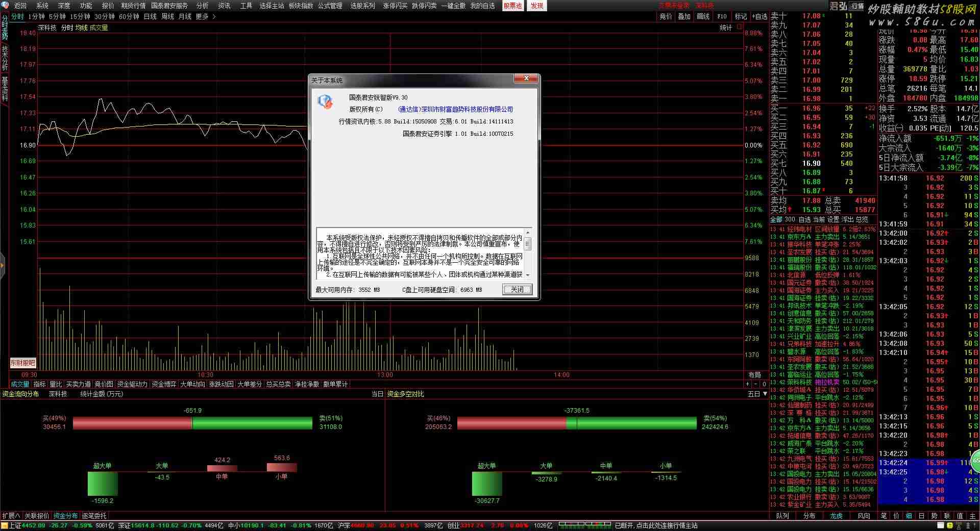This screenshot has height=531, width=980.
Task: Click the connection signal bar indicator in status bar
Action: pos(585,525)
